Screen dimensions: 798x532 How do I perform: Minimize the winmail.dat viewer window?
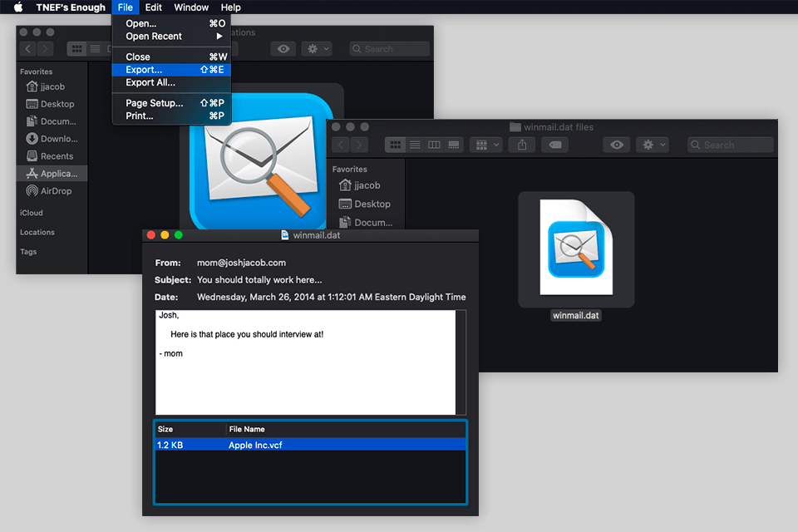pos(165,234)
